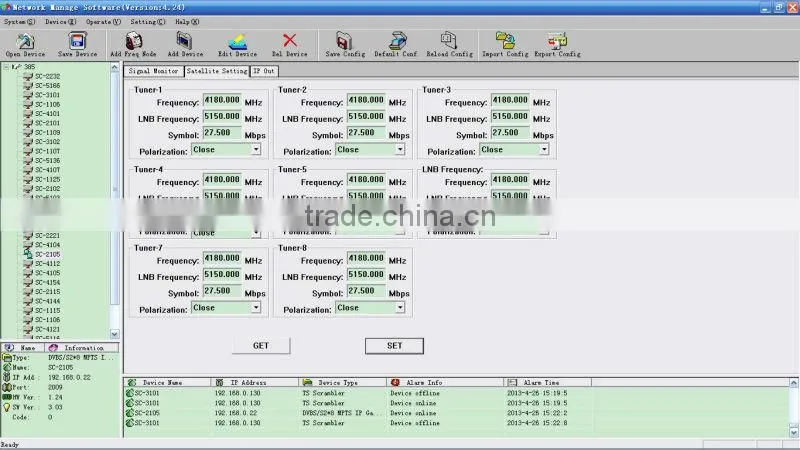This screenshot has height=450, width=800.
Task: Open the Operate menu
Action: click(103, 22)
